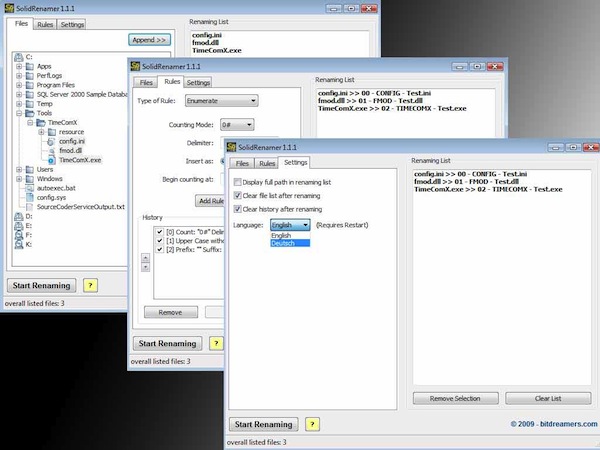
Task: Click the Remove Selection button
Action: (455, 398)
